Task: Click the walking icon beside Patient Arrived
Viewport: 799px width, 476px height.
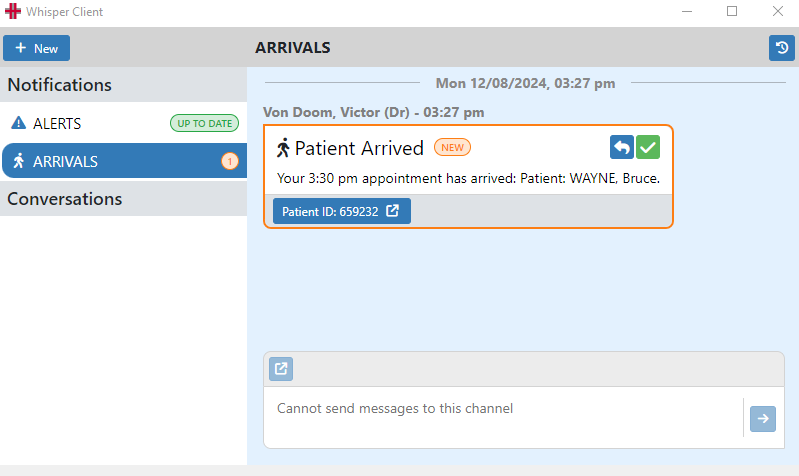Action: click(x=283, y=148)
